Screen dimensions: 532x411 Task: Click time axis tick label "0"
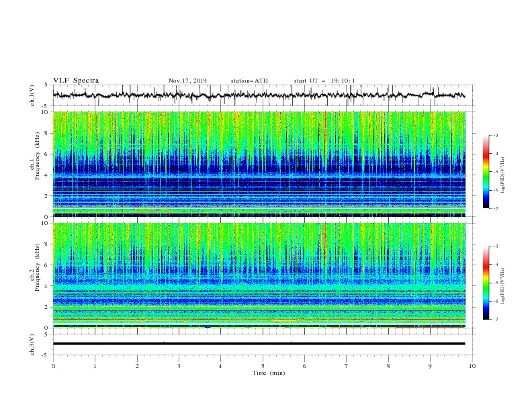(x=53, y=366)
